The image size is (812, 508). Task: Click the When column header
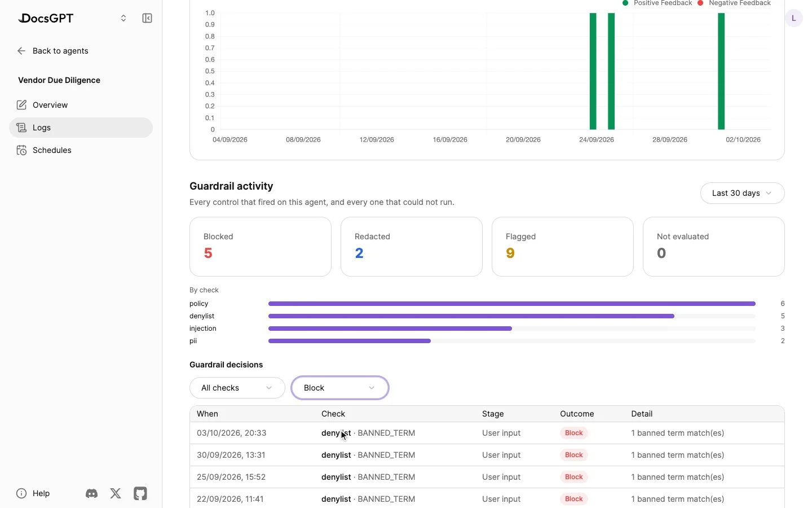[x=208, y=414]
